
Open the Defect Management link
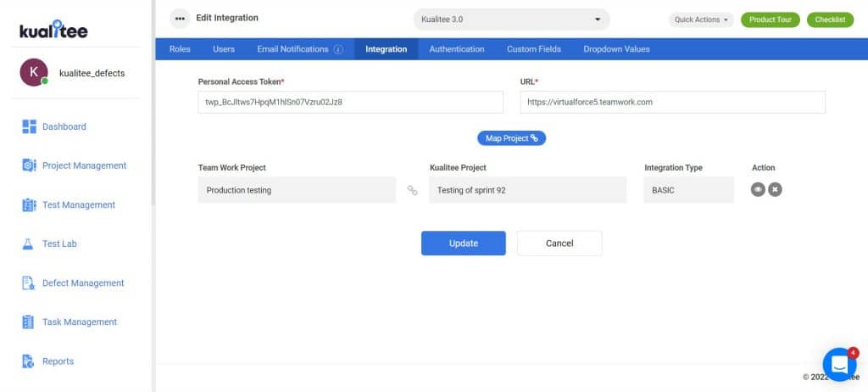coord(83,283)
